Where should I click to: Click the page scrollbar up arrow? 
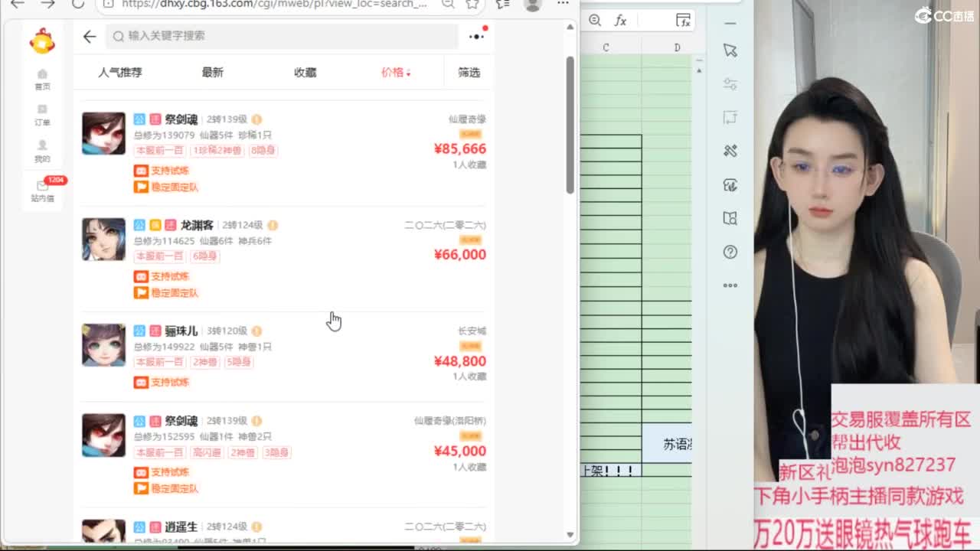(570, 28)
